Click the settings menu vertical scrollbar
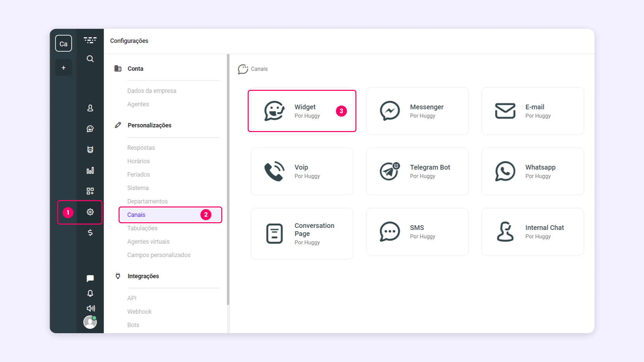644x362 pixels. click(x=228, y=179)
